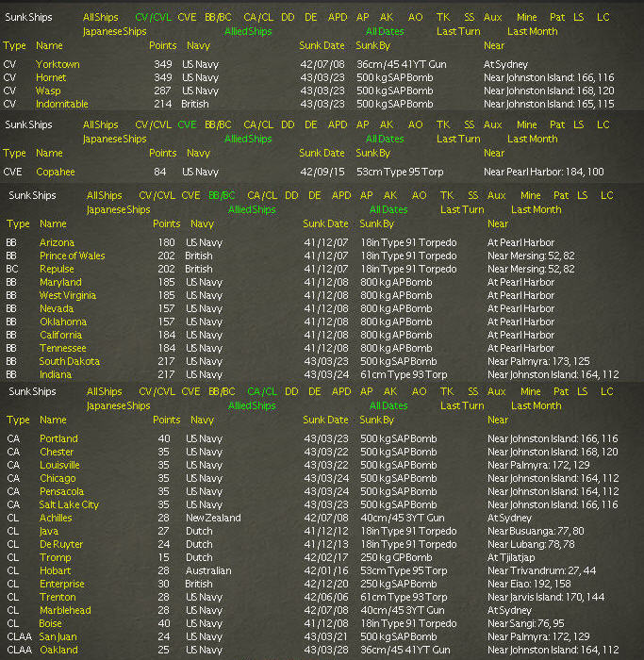Pick Last Turn in the Arizona panel
Screen dimensions: 644x660
(x=462, y=209)
